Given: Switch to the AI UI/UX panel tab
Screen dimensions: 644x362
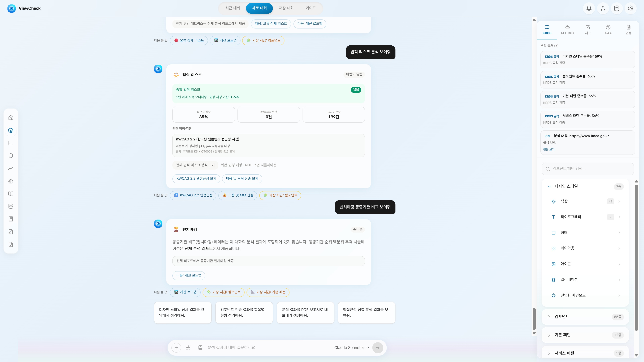Looking at the screenshot, I should pos(567,30).
